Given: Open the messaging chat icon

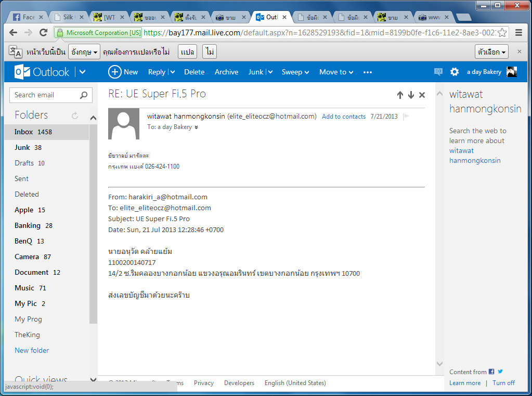Looking at the screenshot, I should [x=438, y=72].
